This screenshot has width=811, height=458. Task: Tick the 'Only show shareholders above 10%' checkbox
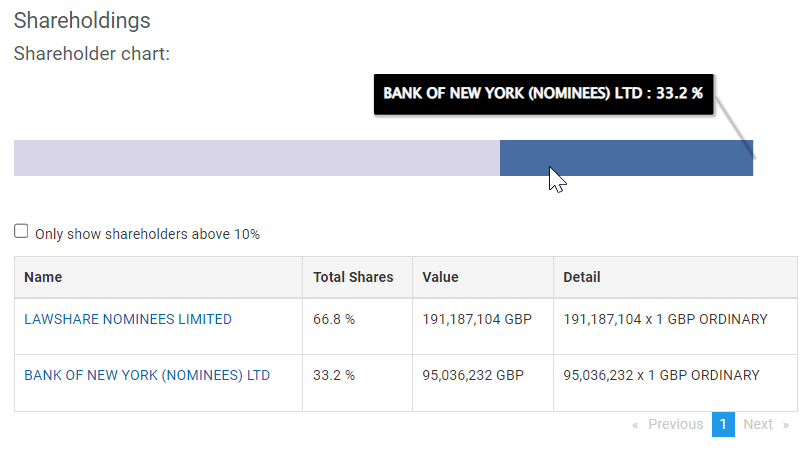click(21, 231)
